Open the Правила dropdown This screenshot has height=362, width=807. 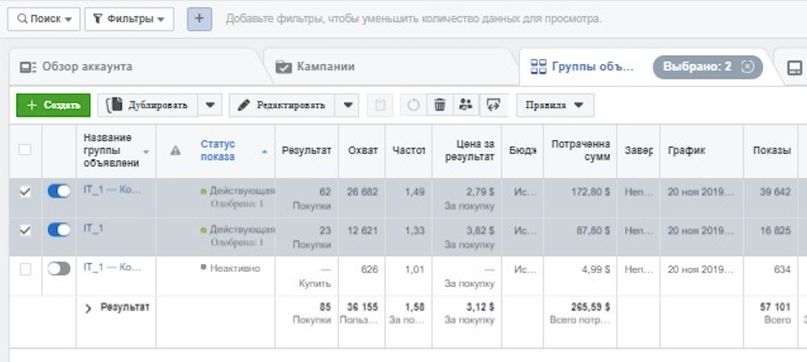point(555,105)
